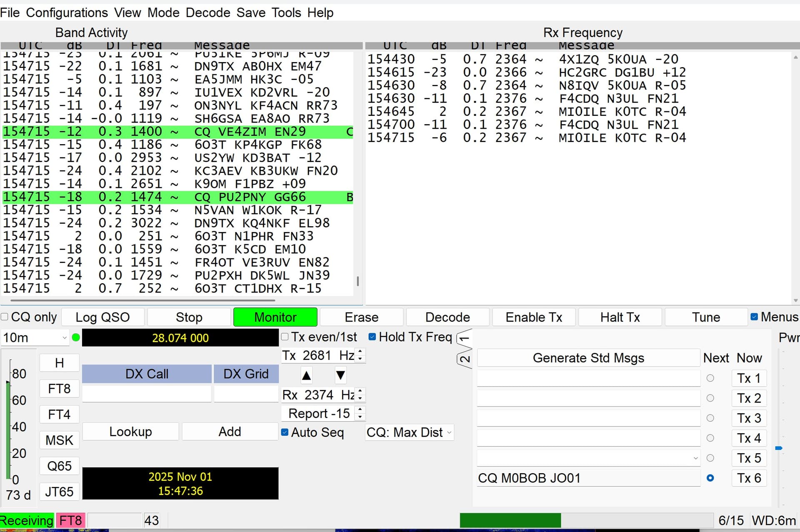The width and height of the screenshot is (800, 532).
Task: Enable the CQ only checkbox
Action: pyautogui.click(x=5, y=317)
